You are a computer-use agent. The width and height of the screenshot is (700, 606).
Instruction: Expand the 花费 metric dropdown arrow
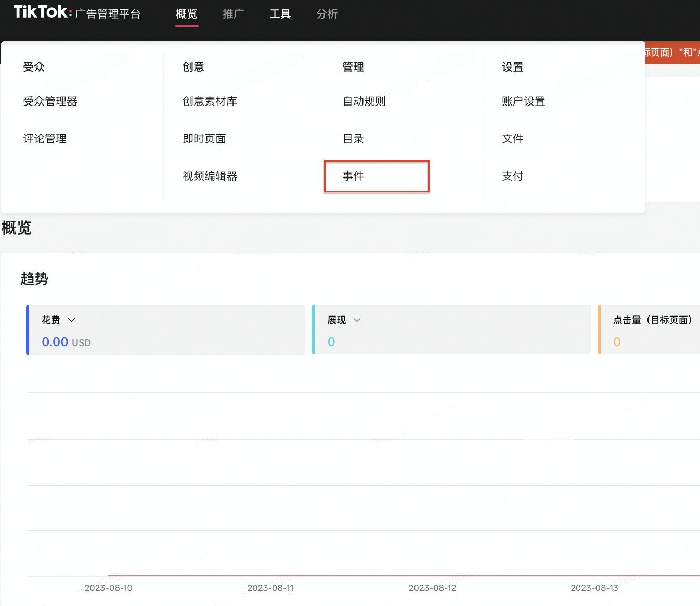(72, 320)
